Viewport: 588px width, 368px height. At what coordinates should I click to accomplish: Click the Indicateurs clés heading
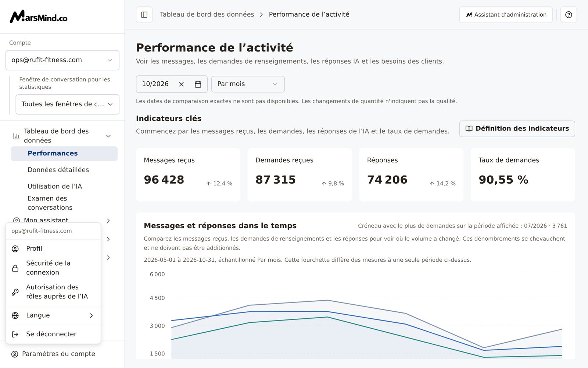[169, 118]
